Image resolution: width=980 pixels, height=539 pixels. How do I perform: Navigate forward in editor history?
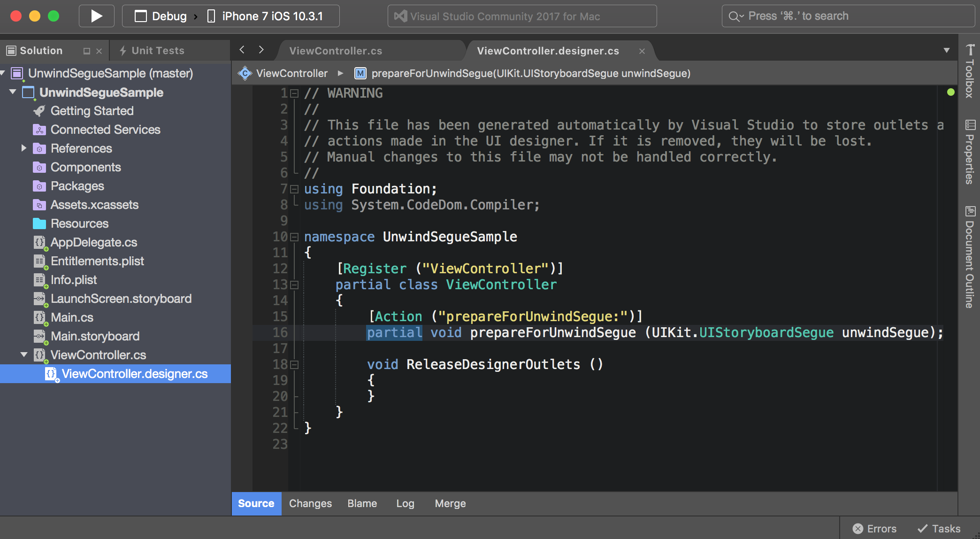(x=261, y=50)
